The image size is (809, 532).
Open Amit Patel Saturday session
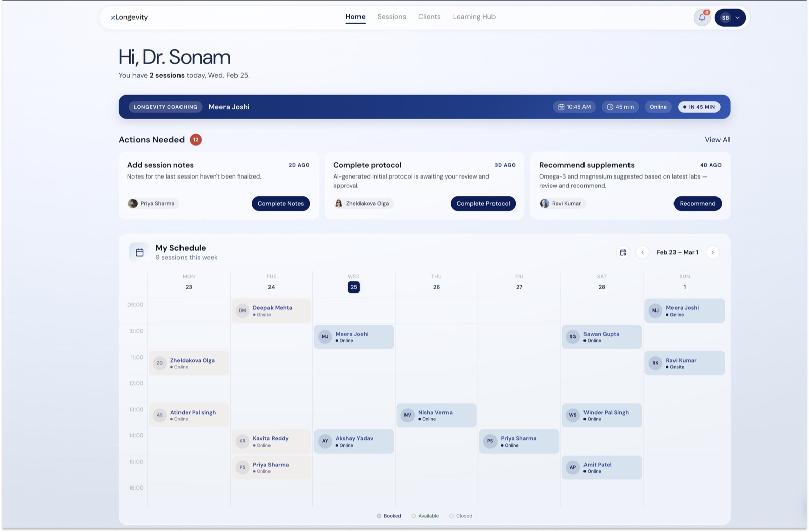point(602,468)
